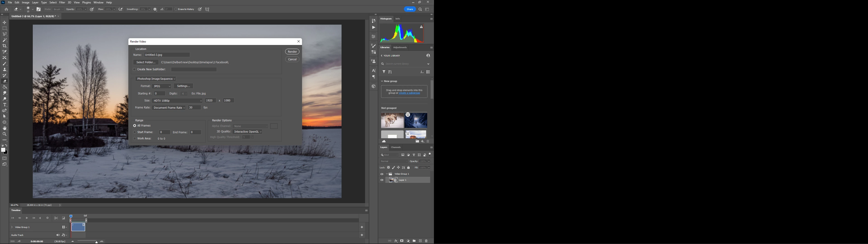Click the split-at-playhead scissors icon

[x=56, y=218]
